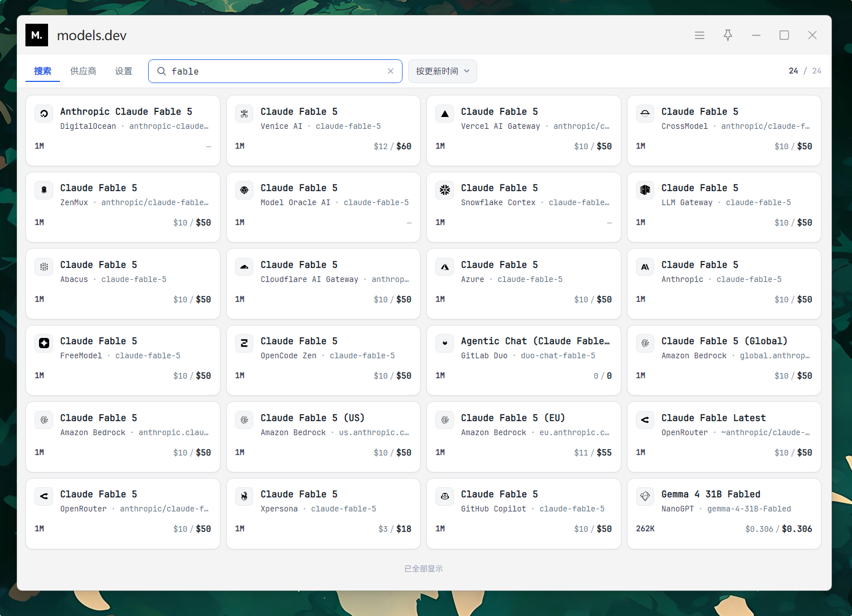Click the GitHub Copilot icon

point(445,496)
